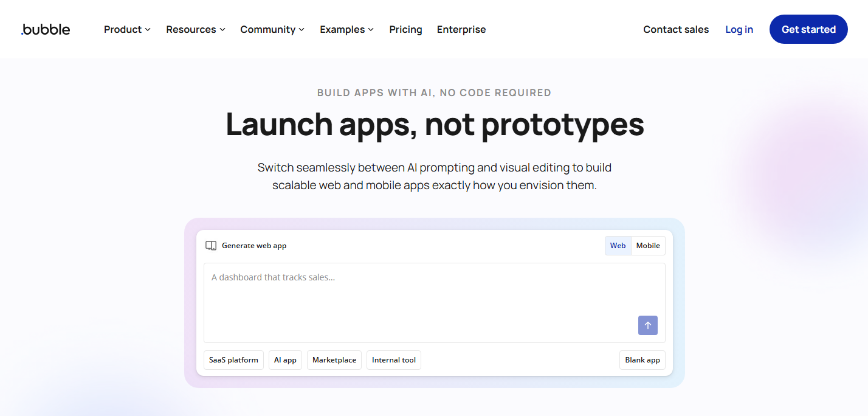Expand the Examples menu
Viewport: 868px width, 416px height.
pyautogui.click(x=347, y=29)
